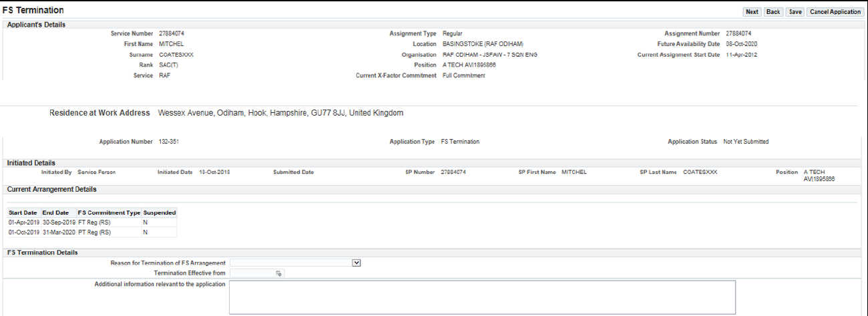The height and width of the screenshot is (316, 868).
Task: Click the Current Arrangement Details section header
Action: coord(51,189)
